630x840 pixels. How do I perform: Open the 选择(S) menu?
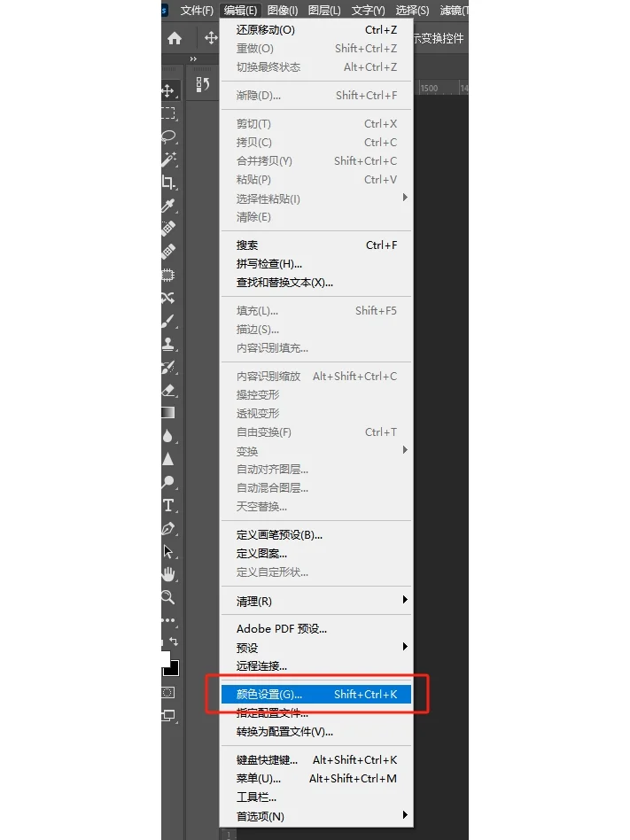(412, 10)
